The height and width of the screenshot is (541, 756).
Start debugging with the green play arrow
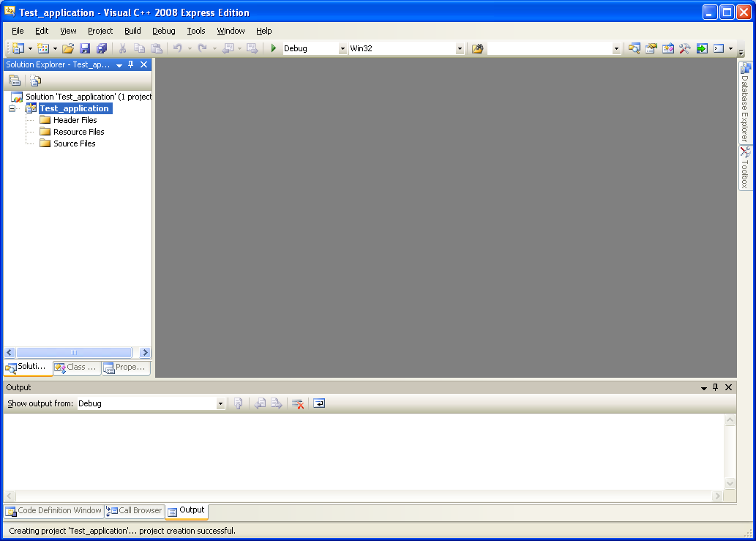click(274, 48)
